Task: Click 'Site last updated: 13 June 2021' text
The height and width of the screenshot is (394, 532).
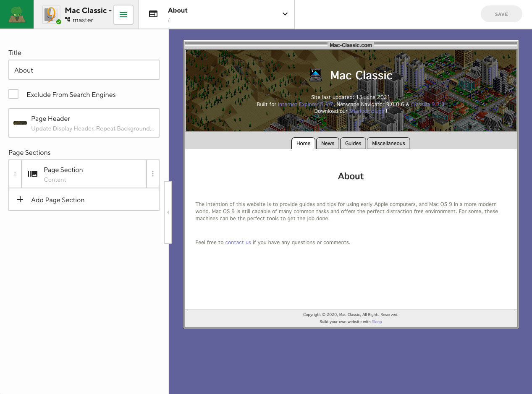Action: 351,97
